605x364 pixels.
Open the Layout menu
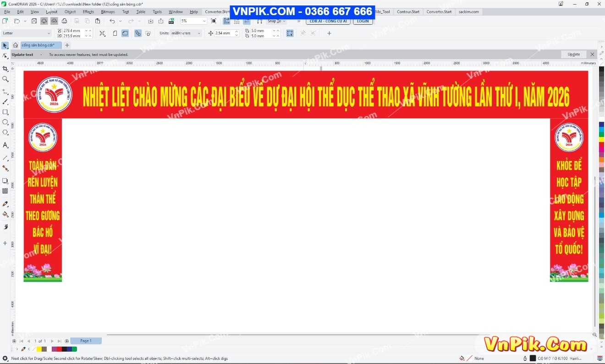52,12
